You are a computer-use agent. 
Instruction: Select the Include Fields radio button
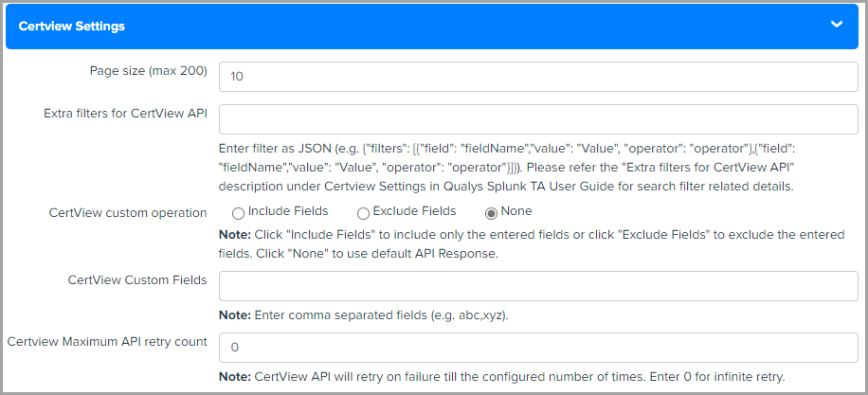click(x=238, y=213)
